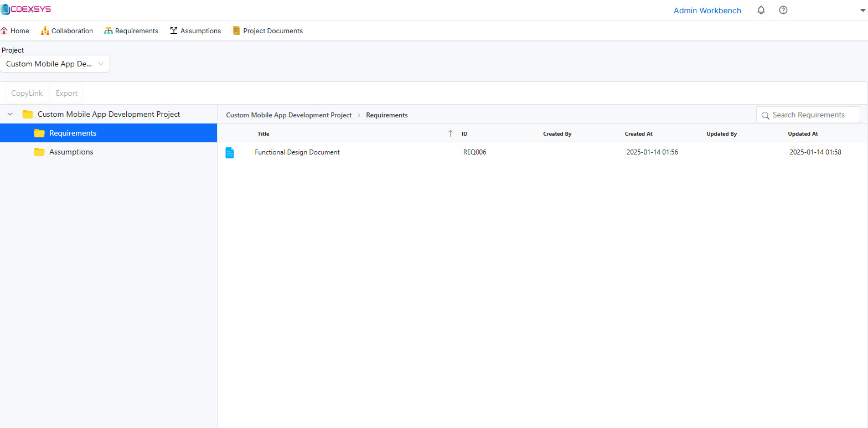Click the Requirements folder icon in tree
Image resolution: width=868 pixels, height=428 pixels.
click(39, 133)
